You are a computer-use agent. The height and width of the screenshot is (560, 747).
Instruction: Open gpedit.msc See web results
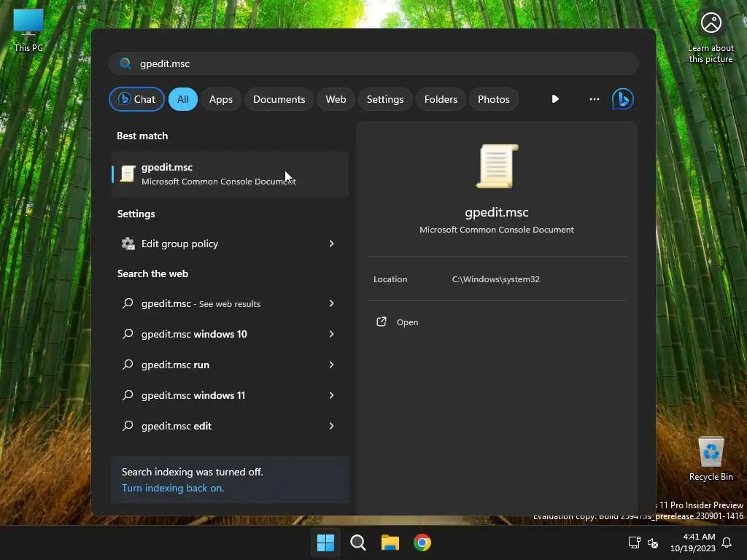pos(230,303)
